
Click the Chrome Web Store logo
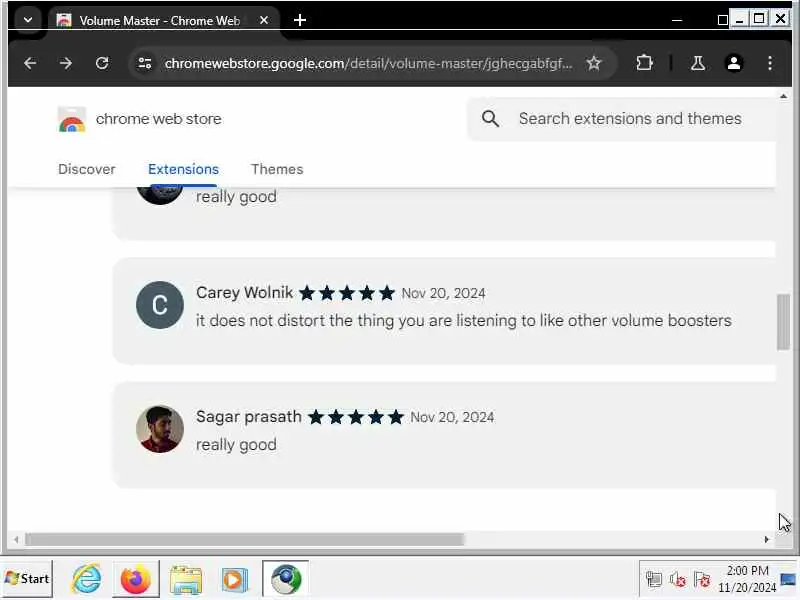[71, 119]
